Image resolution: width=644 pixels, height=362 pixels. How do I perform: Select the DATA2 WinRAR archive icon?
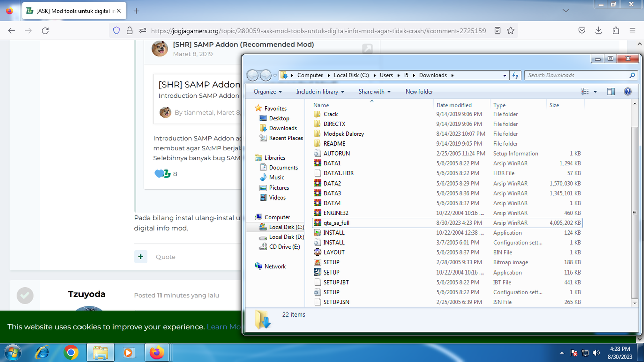[317, 183]
